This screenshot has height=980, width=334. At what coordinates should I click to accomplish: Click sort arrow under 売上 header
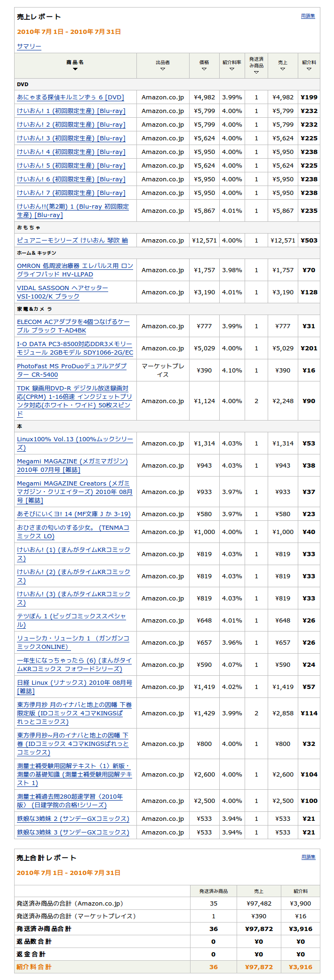point(283,69)
